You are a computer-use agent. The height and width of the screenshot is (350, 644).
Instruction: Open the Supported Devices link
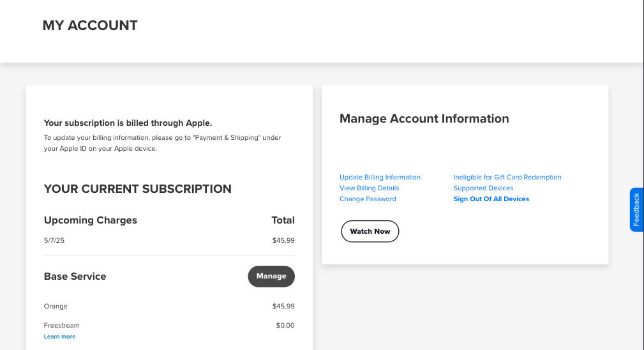click(483, 188)
